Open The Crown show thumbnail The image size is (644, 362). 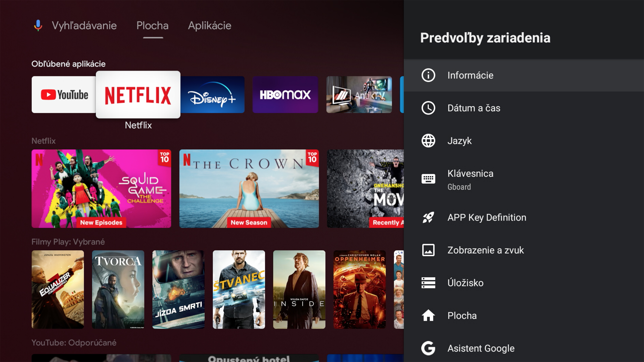249,189
